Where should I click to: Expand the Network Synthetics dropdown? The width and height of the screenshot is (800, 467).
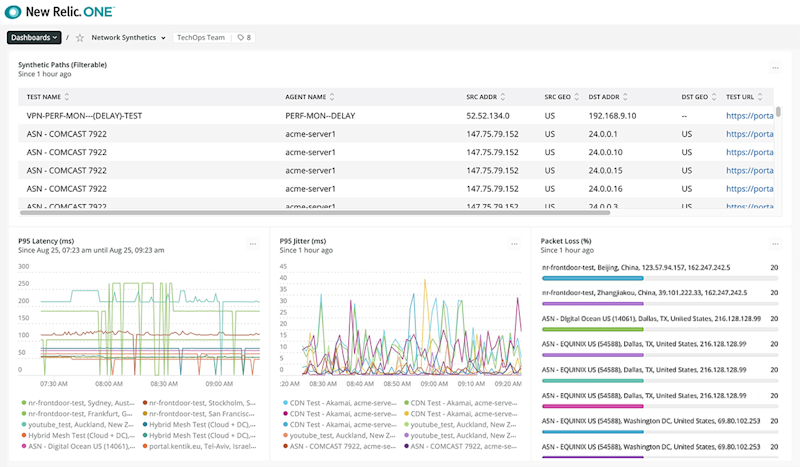tap(128, 38)
